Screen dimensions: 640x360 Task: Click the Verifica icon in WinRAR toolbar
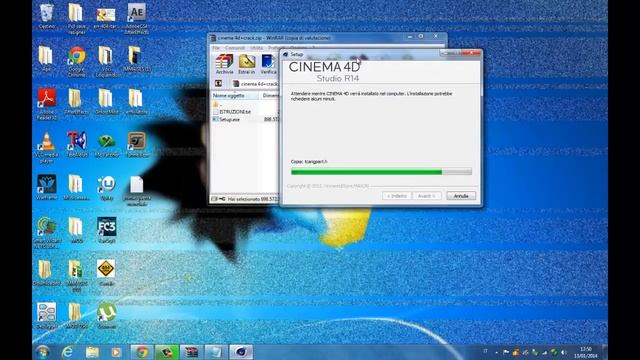click(268, 64)
